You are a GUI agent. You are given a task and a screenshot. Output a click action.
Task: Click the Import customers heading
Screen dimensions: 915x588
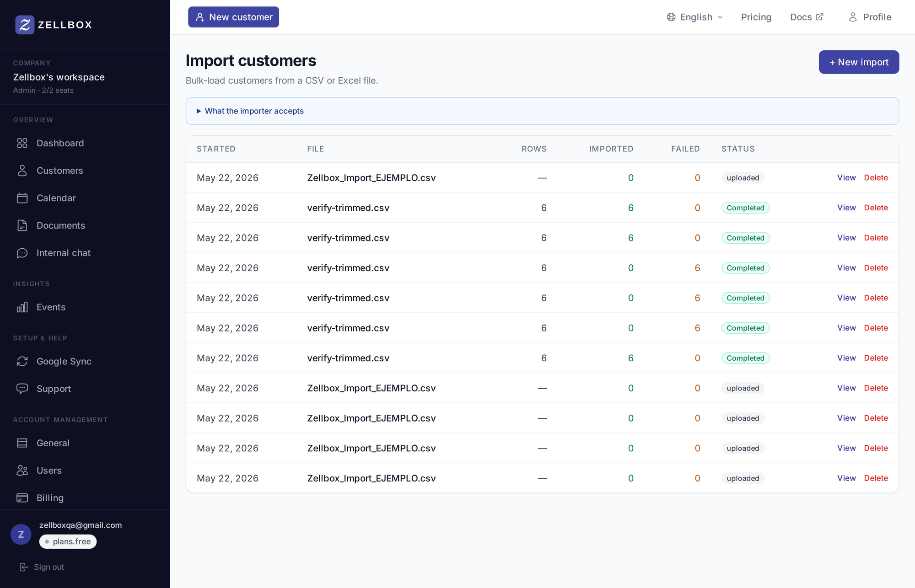click(251, 60)
